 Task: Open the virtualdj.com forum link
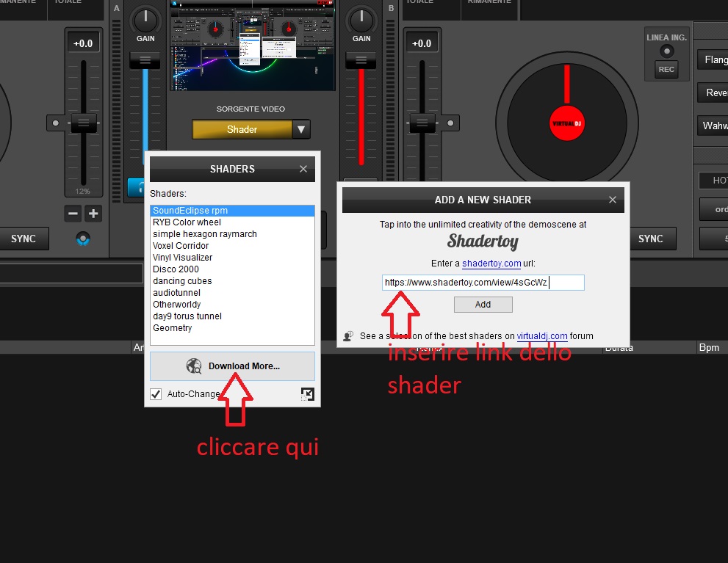coord(542,335)
